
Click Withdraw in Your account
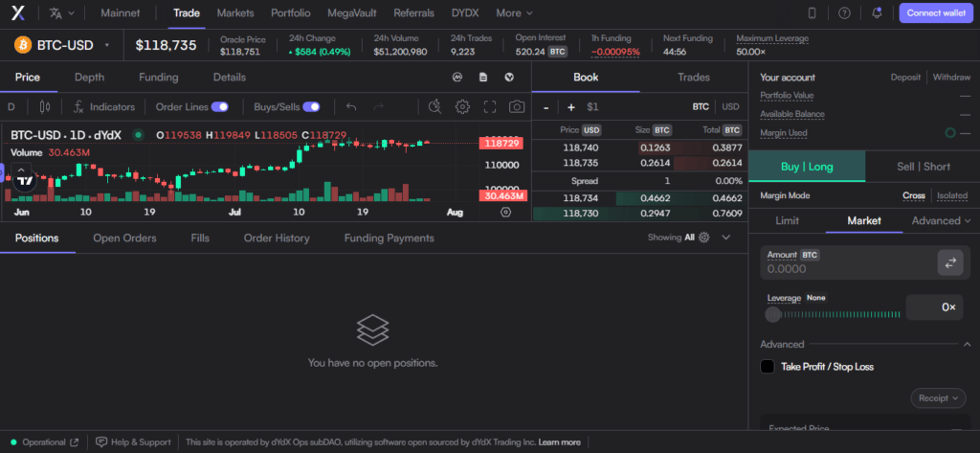(x=951, y=78)
